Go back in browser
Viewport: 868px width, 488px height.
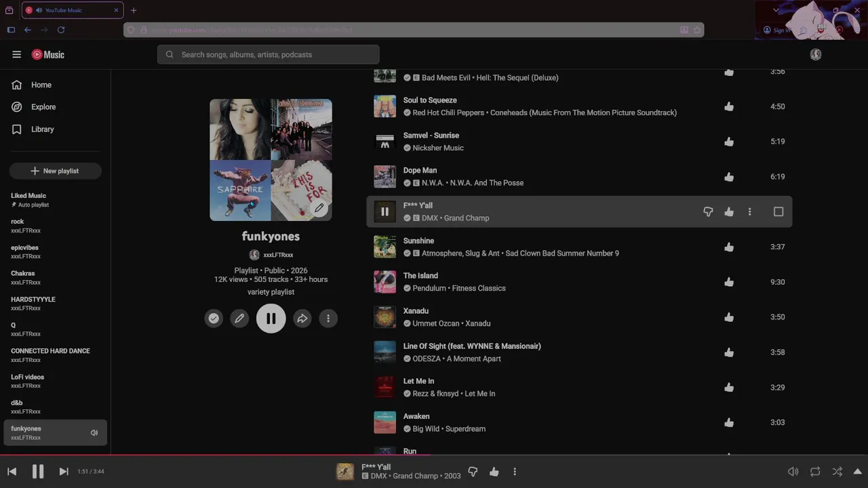click(x=28, y=30)
